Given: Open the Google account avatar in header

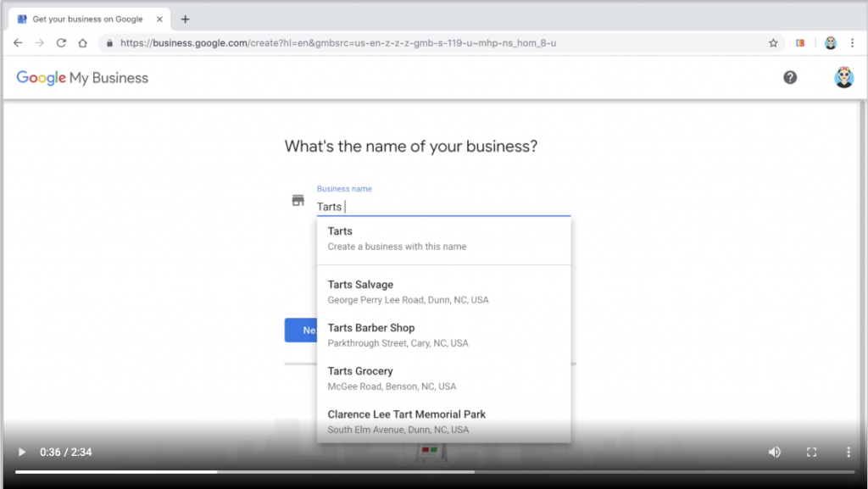Looking at the screenshot, I should click(843, 77).
